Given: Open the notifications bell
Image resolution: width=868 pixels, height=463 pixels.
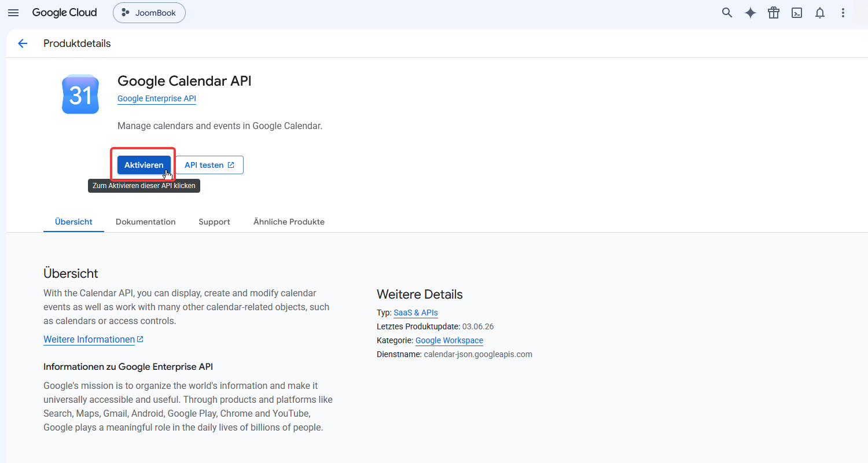Looking at the screenshot, I should (820, 13).
